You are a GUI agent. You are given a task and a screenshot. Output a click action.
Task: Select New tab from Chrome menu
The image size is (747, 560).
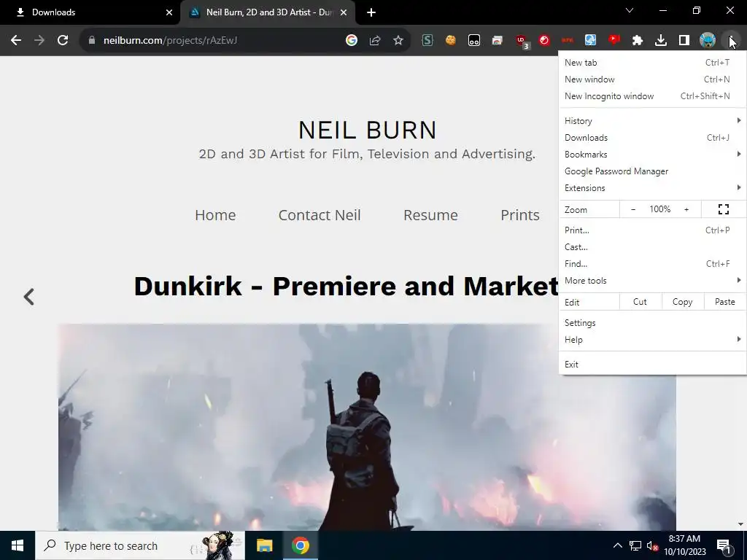[652, 63]
